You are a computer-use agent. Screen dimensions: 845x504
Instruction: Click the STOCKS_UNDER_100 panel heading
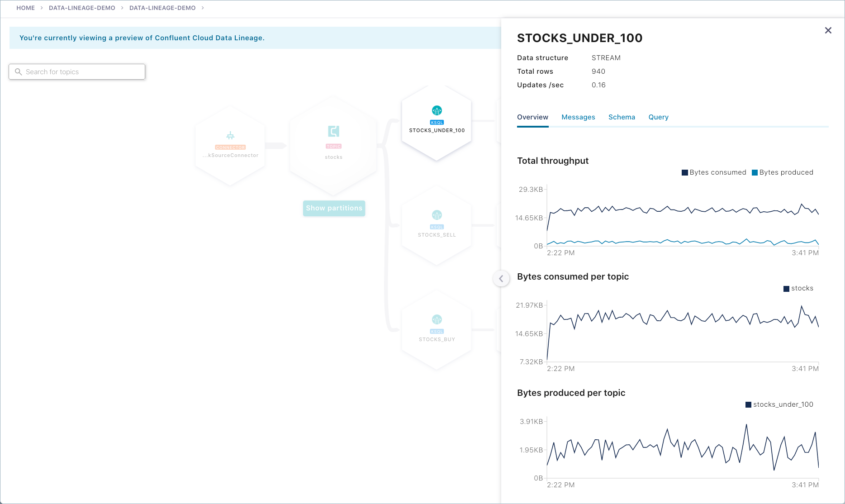point(579,38)
